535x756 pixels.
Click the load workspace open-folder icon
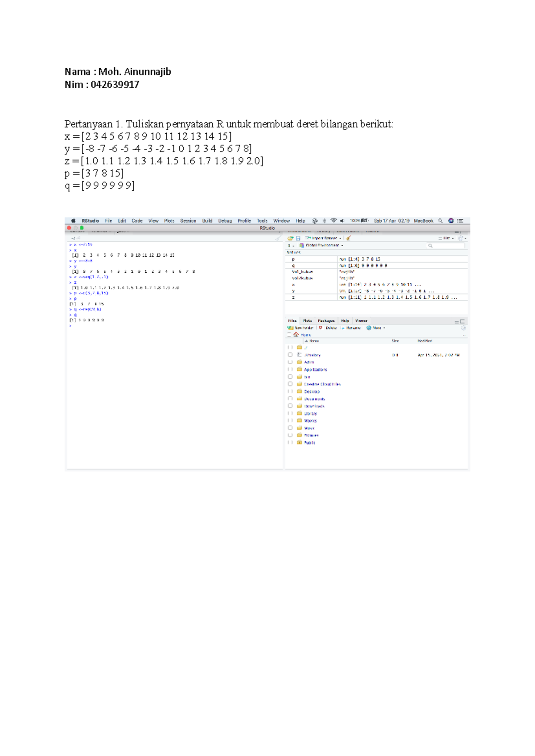click(x=291, y=238)
